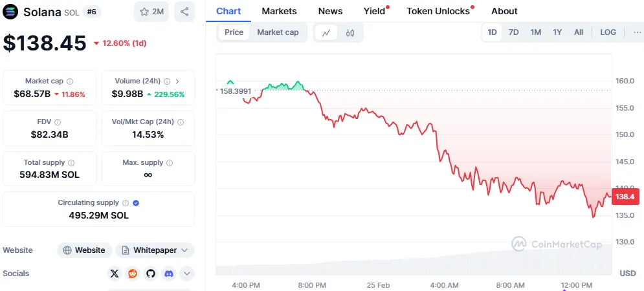The image size is (644, 291).
Task: Switch to candlestick chart view
Action: tap(350, 32)
